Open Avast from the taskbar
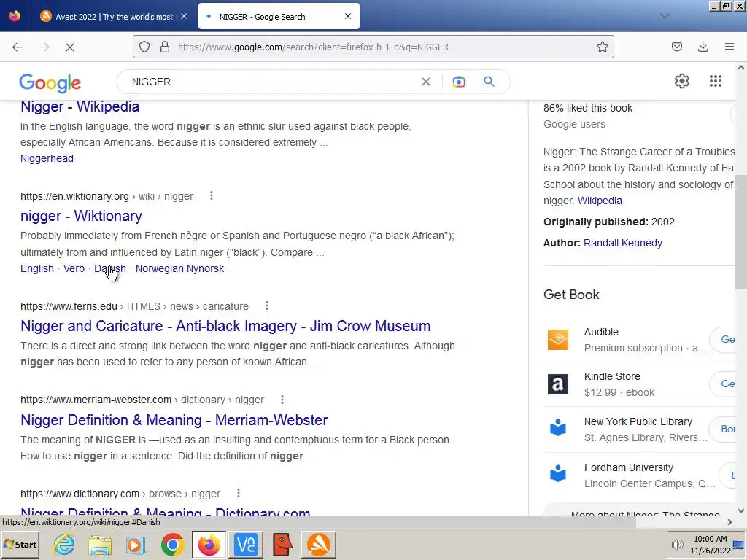 [x=319, y=545]
